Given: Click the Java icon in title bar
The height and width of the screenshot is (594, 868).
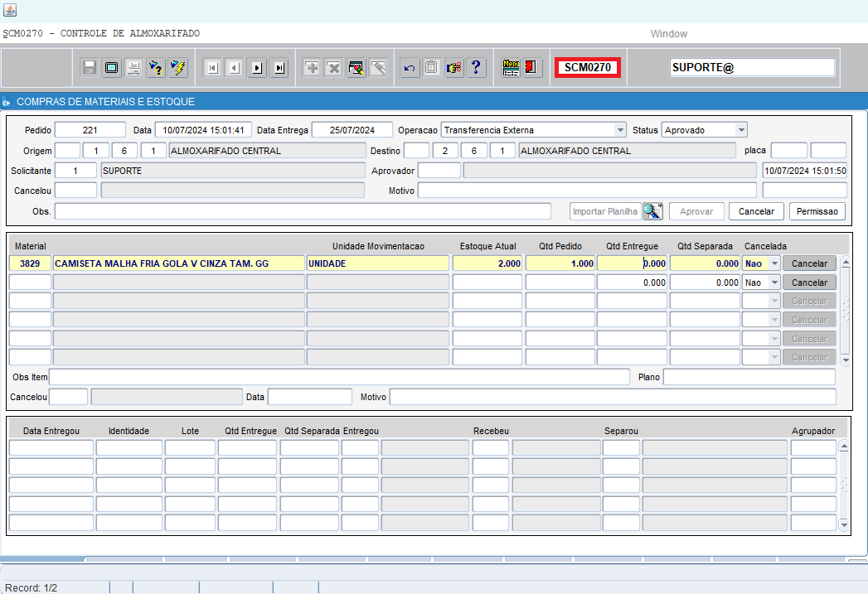Looking at the screenshot, I should (x=10, y=10).
